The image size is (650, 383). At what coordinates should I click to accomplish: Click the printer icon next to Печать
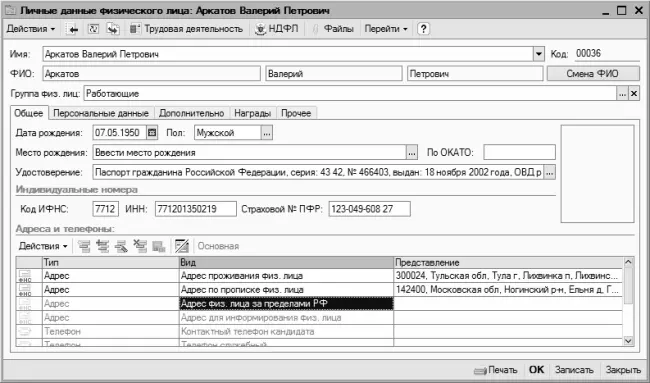coord(480,371)
